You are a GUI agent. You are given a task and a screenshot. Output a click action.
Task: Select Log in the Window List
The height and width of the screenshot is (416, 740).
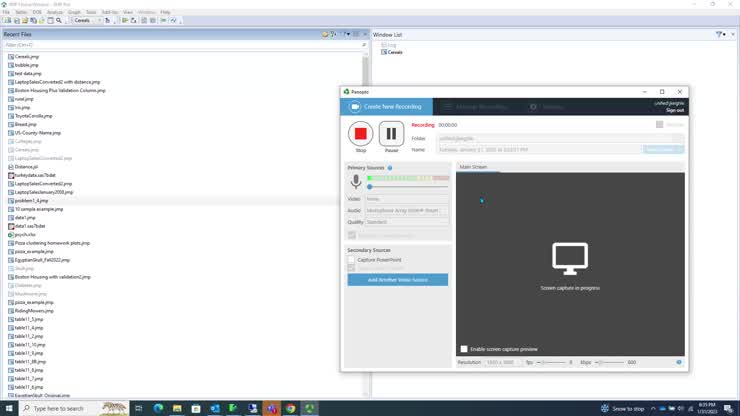click(x=389, y=45)
